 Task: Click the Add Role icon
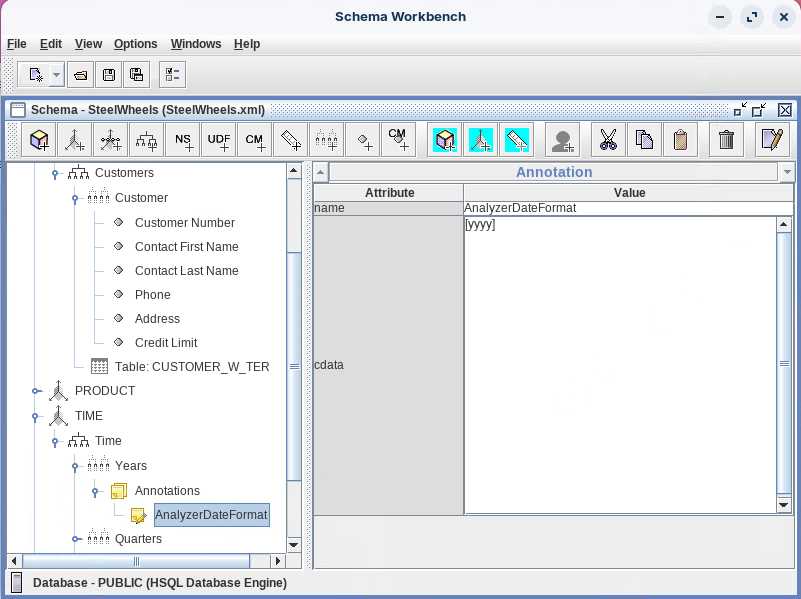tap(563, 141)
